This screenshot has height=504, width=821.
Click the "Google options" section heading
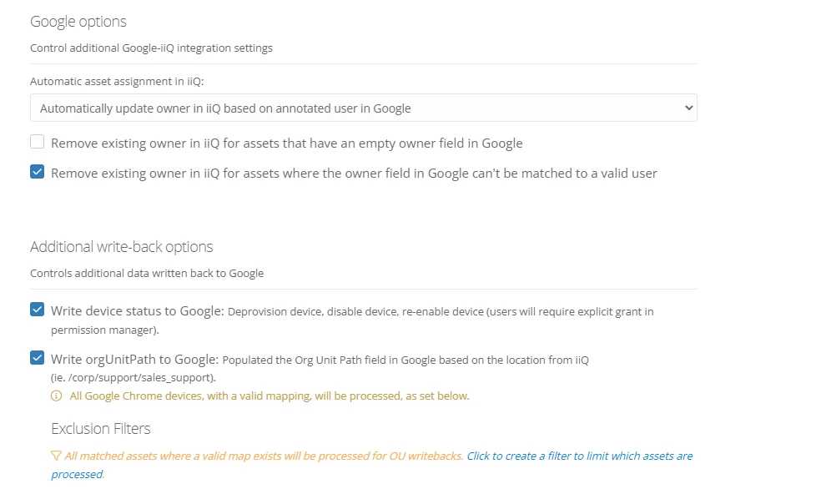coord(78,22)
